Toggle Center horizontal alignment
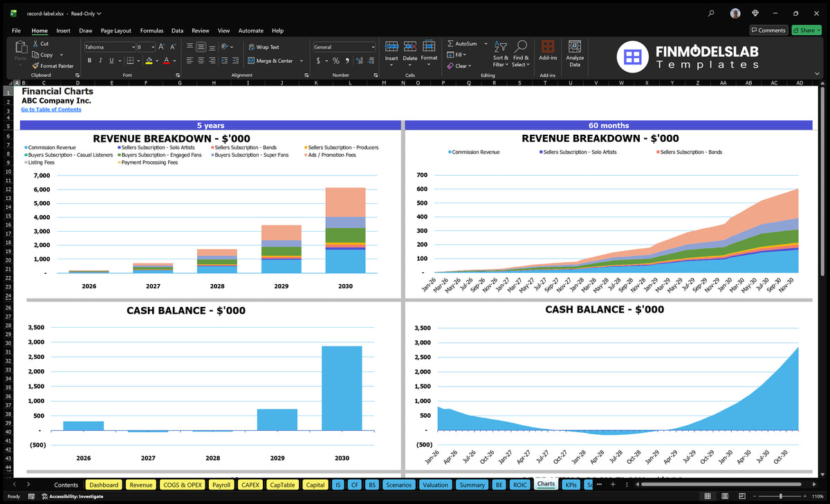Image resolution: width=830 pixels, height=504 pixels. 201,61
